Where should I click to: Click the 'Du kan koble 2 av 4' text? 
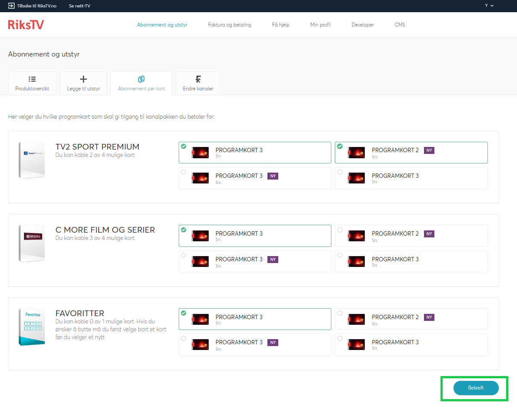pyautogui.click(x=95, y=155)
